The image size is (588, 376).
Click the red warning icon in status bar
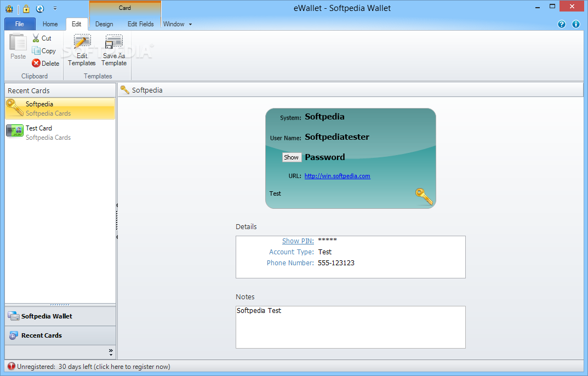pos(12,367)
